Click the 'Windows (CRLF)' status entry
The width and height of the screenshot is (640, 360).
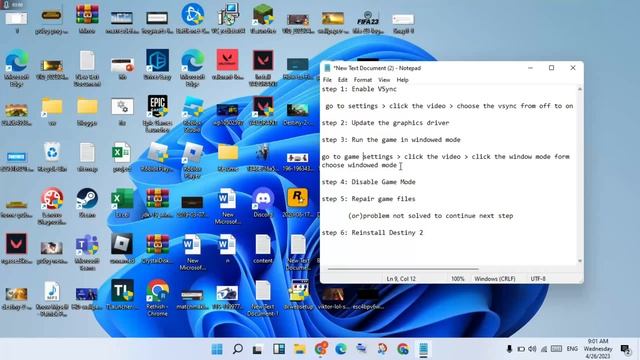(x=495, y=279)
